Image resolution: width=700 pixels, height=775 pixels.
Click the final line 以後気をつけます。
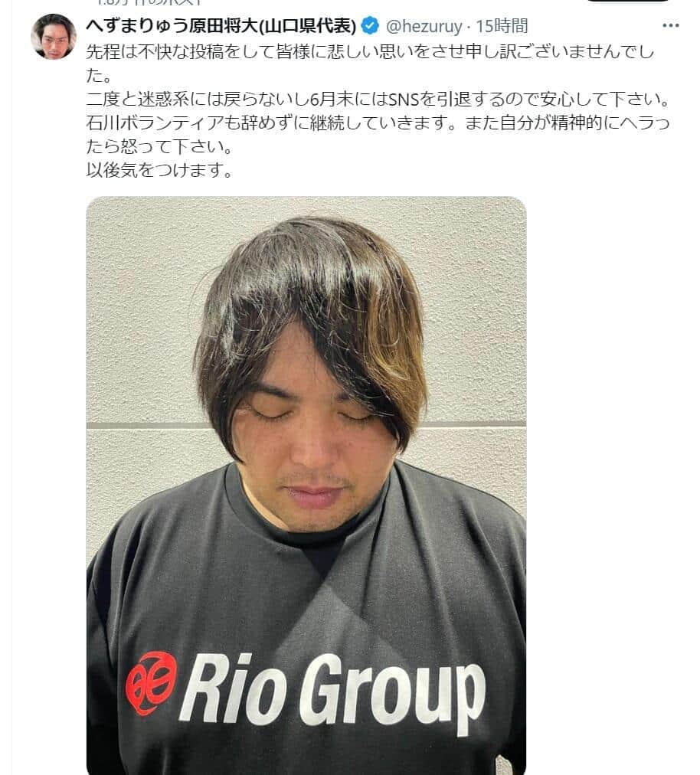pyautogui.click(x=159, y=171)
